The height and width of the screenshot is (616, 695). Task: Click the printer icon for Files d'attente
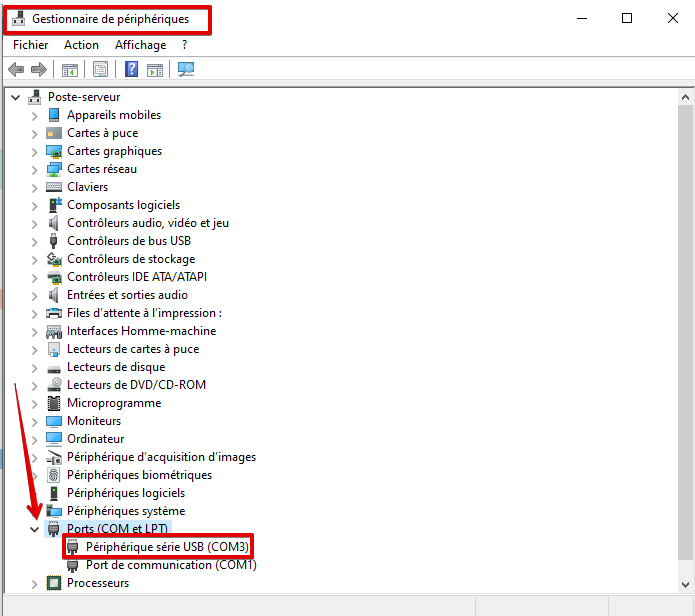[54, 313]
